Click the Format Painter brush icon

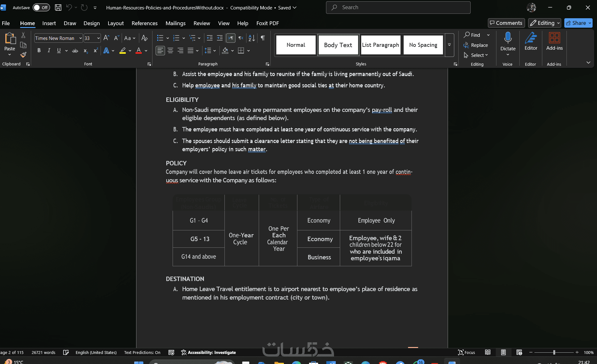23,55
